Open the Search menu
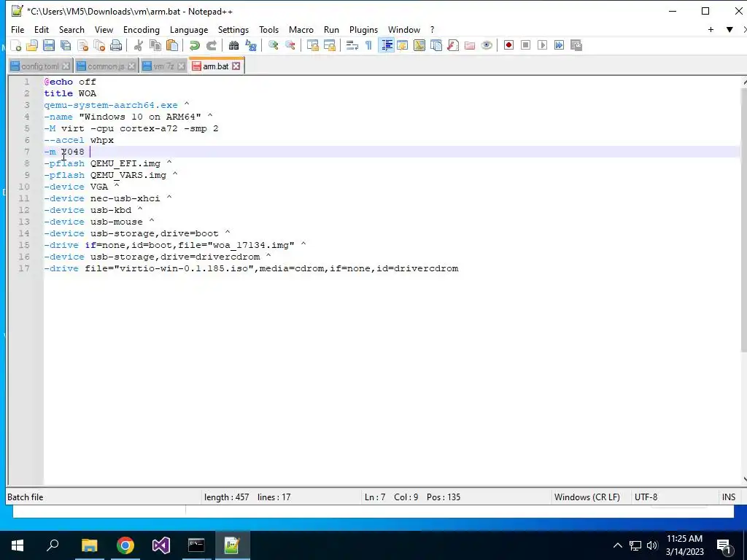This screenshot has width=747, height=560. tap(71, 29)
